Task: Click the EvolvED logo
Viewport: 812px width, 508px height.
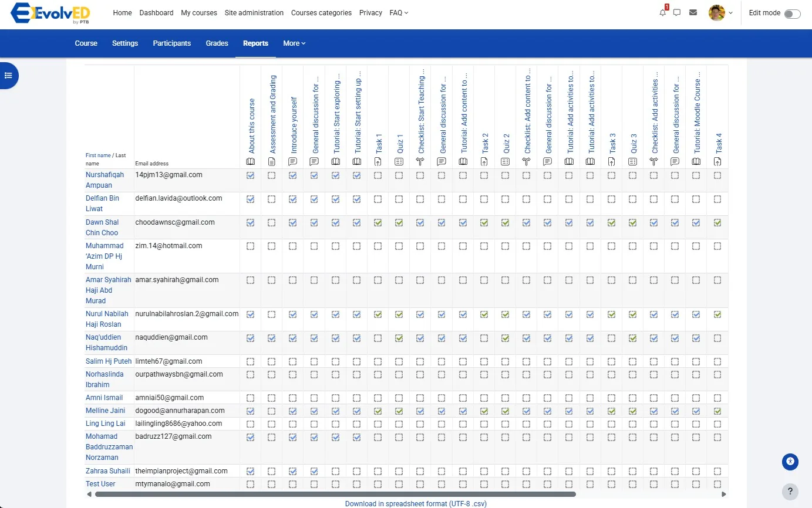Action: pos(50,13)
